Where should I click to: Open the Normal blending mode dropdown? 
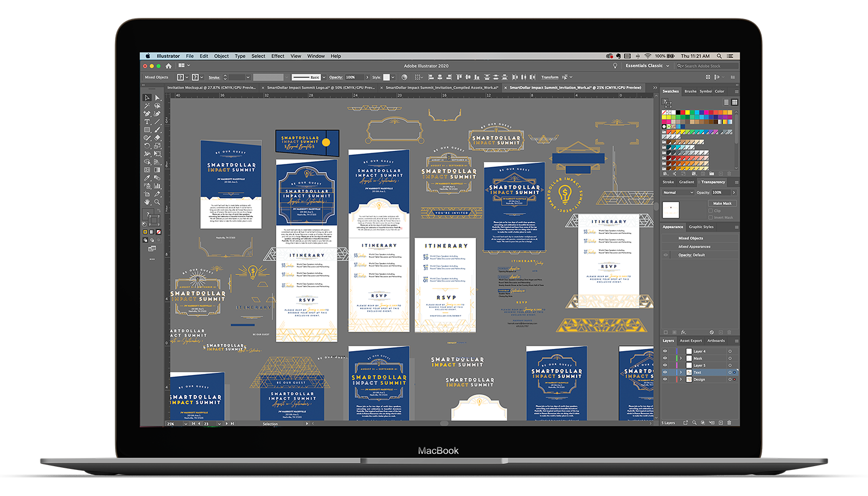(x=678, y=193)
